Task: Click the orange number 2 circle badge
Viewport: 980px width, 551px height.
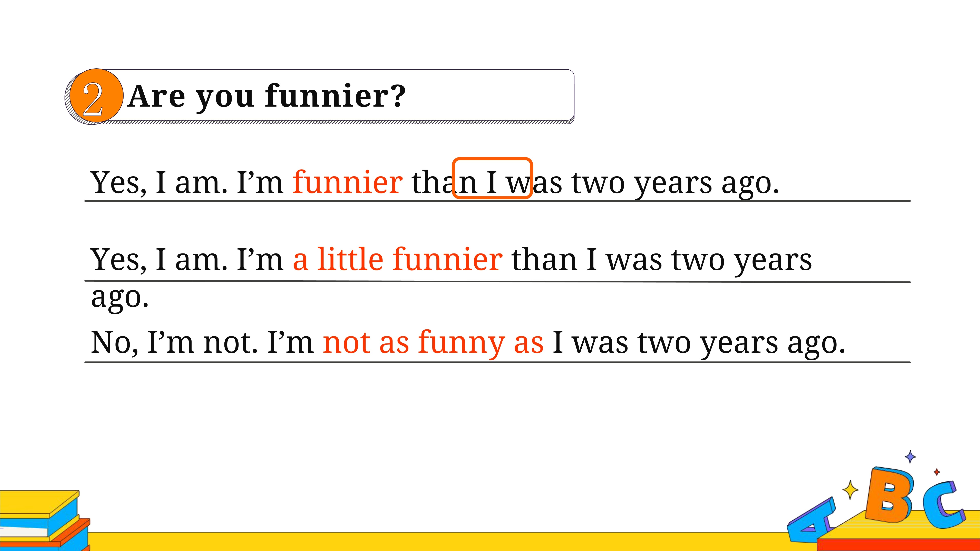Action: [96, 96]
